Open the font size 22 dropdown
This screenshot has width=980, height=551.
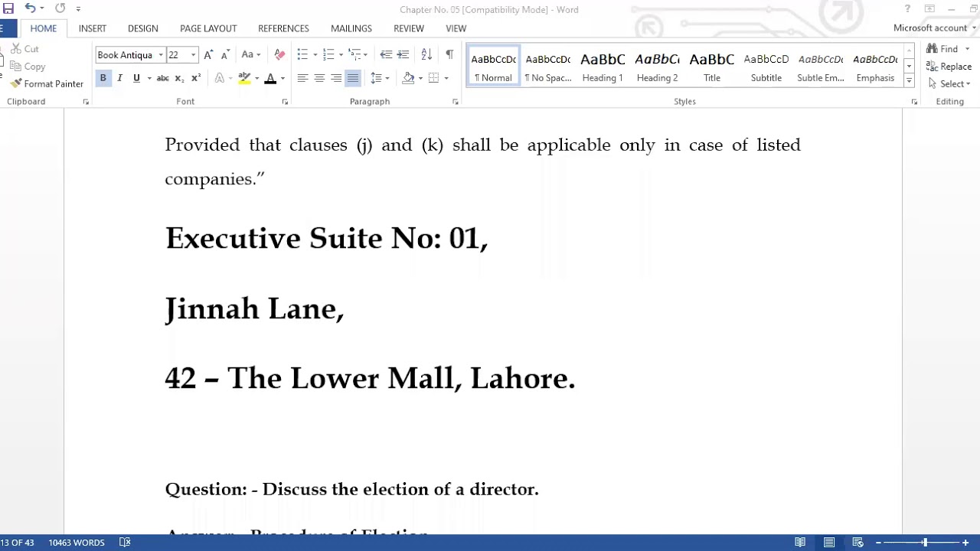[193, 55]
